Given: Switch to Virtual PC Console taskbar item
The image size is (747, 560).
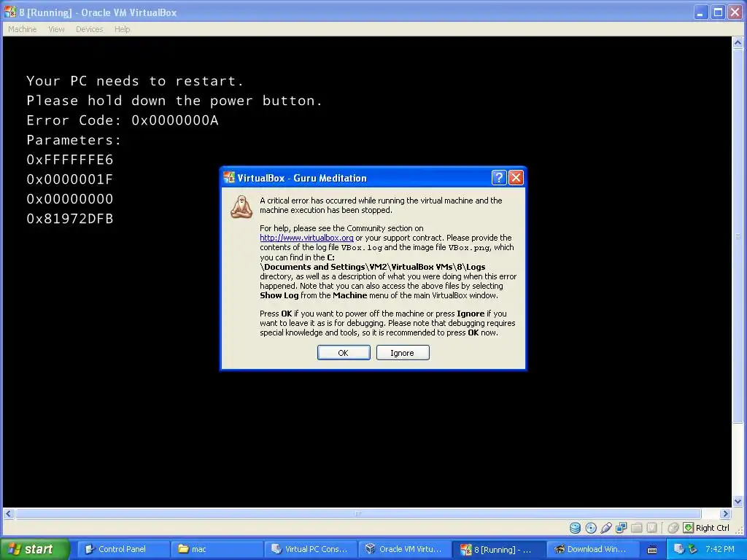Looking at the screenshot, I should (x=311, y=549).
